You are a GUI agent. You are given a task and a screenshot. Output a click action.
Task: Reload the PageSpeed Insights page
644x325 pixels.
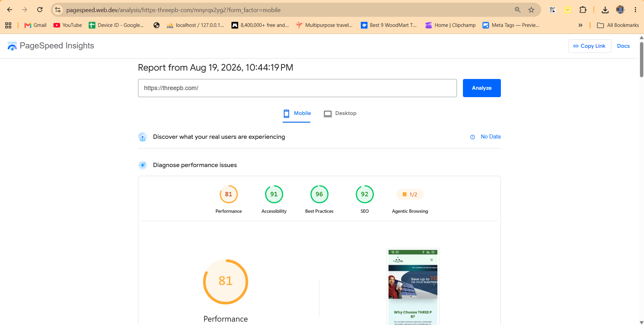pyautogui.click(x=40, y=10)
